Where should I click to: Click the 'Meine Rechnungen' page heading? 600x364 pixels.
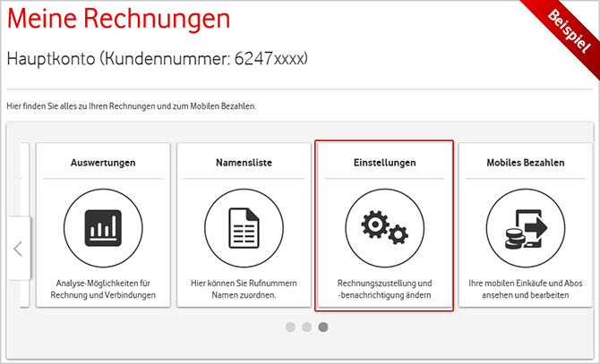[x=118, y=21]
